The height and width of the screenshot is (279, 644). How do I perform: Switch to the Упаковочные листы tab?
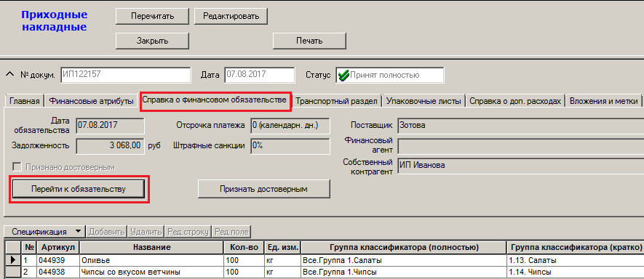click(x=424, y=101)
